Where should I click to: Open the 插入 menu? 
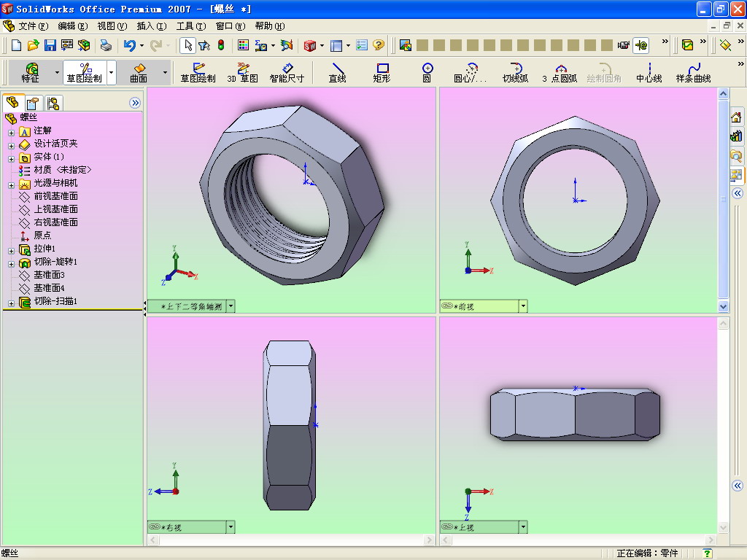[151, 26]
